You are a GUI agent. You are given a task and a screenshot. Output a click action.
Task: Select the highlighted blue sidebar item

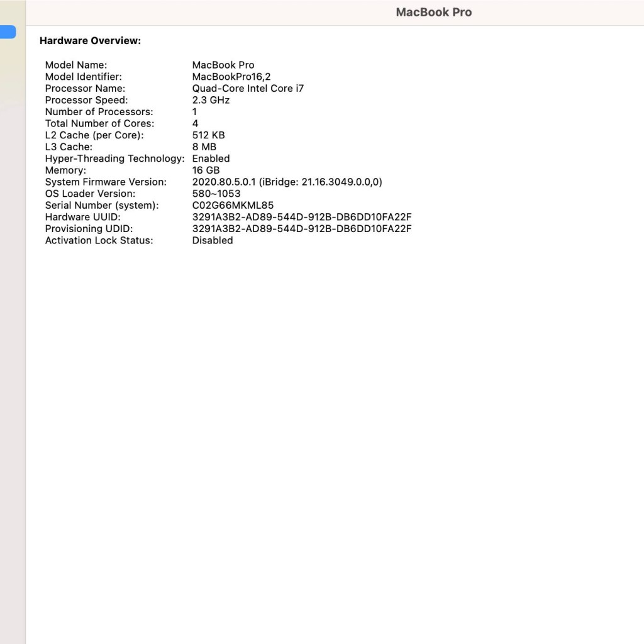(8, 32)
